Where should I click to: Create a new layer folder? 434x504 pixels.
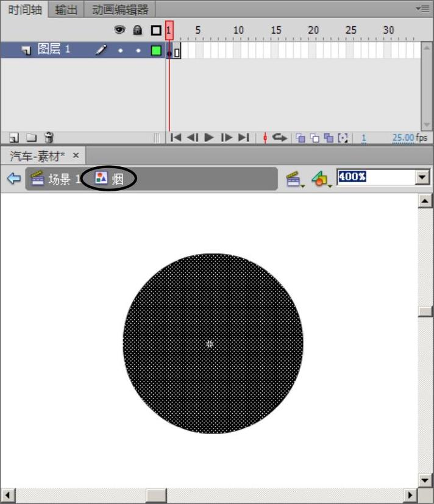click(31, 138)
